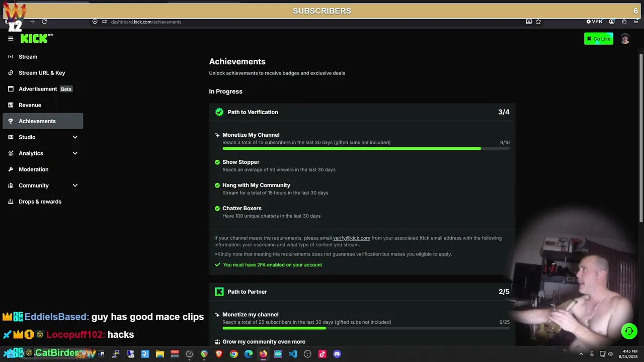The width and height of the screenshot is (644, 362).
Task: Open Stream URL & Key page
Action: point(43,73)
